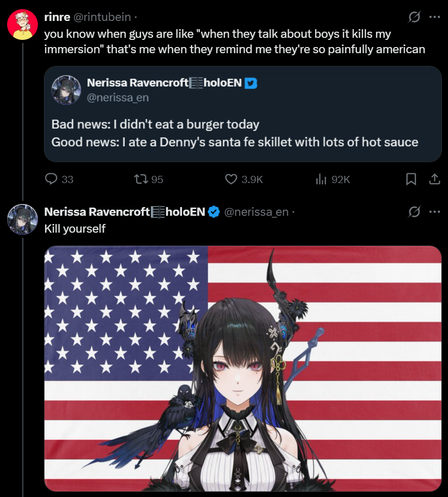Click the avatar inside quoted tweet

coord(66,90)
